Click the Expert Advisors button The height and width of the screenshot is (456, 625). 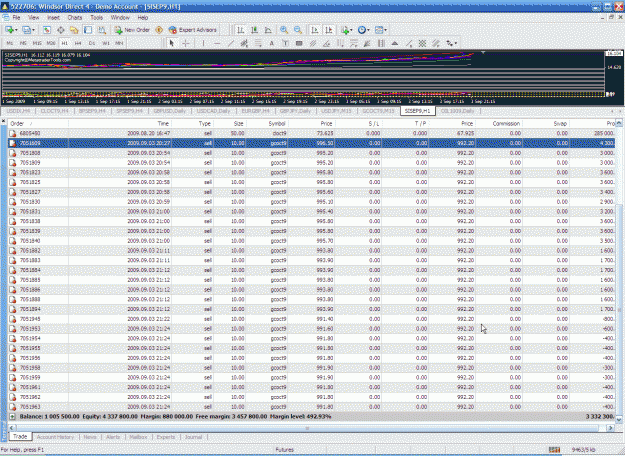click(193, 30)
